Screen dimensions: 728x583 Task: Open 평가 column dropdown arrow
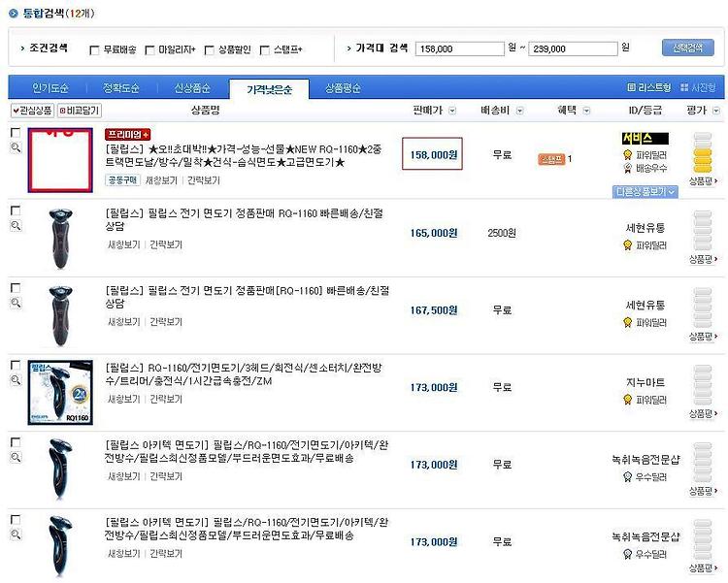pyautogui.click(x=716, y=111)
